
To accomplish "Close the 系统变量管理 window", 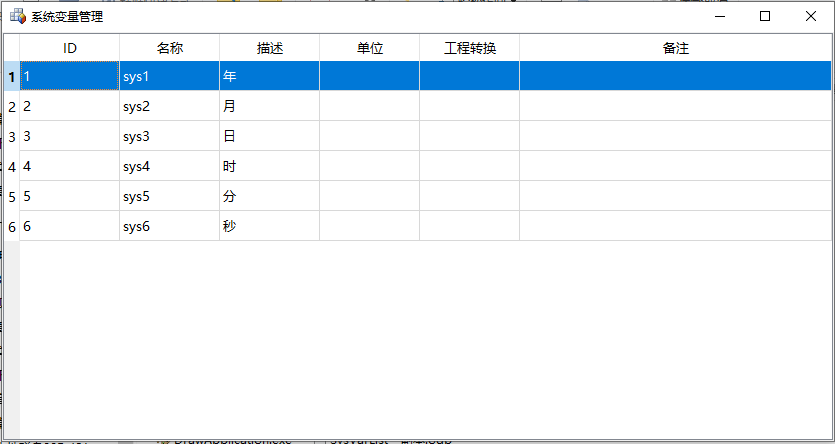I will click(x=811, y=17).
